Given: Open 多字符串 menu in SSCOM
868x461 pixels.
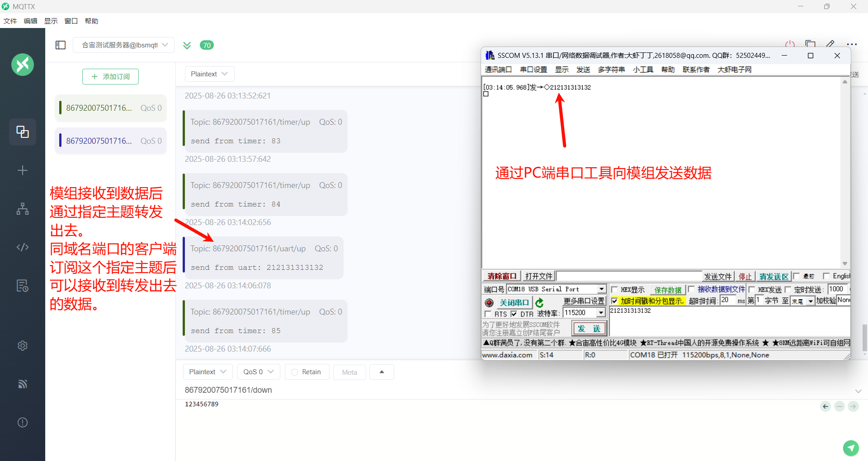Looking at the screenshot, I should click(611, 70).
